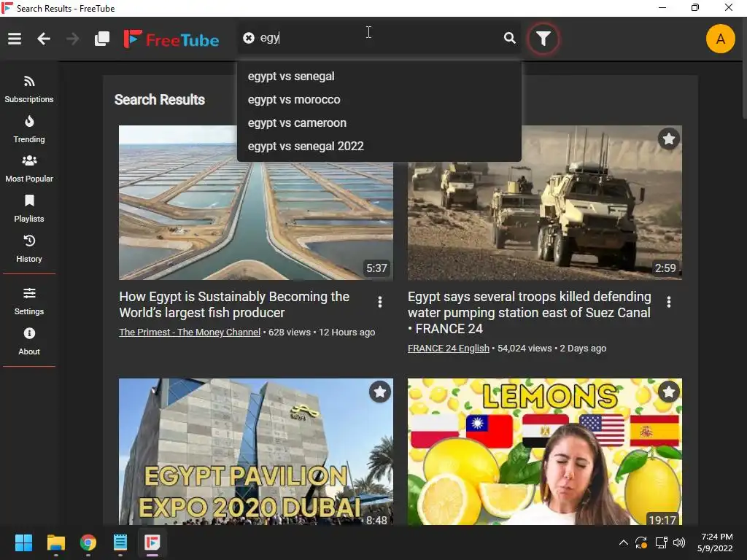Open the sync update tray icon
The width and height of the screenshot is (747, 560).
(x=641, y=542)
